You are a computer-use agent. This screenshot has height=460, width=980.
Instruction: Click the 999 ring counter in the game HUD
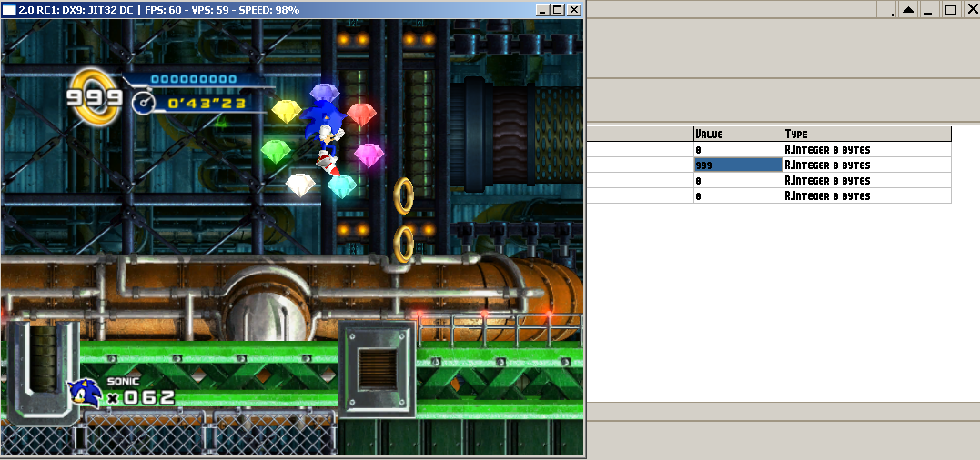(x=95, y=97)
